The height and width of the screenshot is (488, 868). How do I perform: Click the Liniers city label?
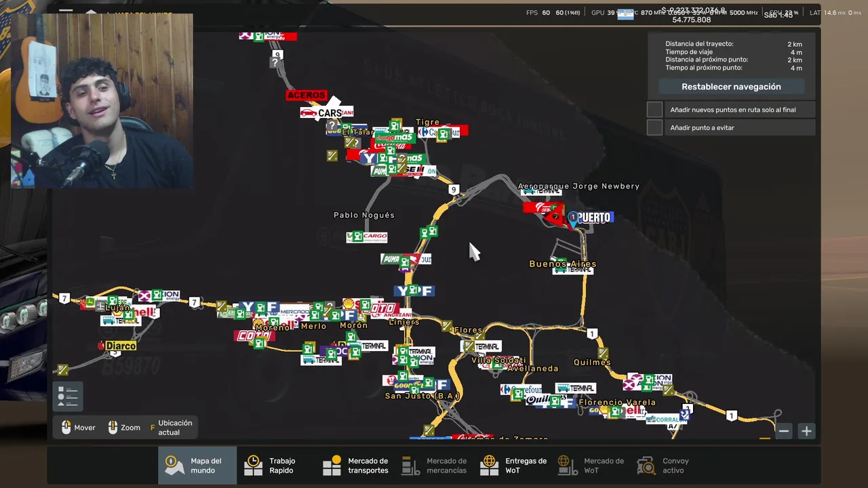click(x=404, y=322)
